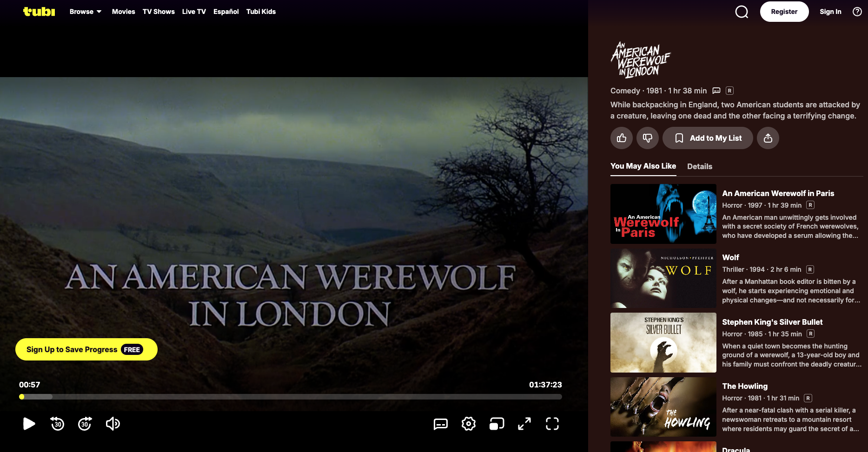This screenshot has height=452, width=868.
Task: Toggle theater expand mode
Action: (x=524, y=424)
